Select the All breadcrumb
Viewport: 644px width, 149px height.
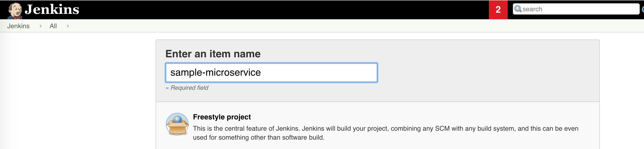[53, 26]
